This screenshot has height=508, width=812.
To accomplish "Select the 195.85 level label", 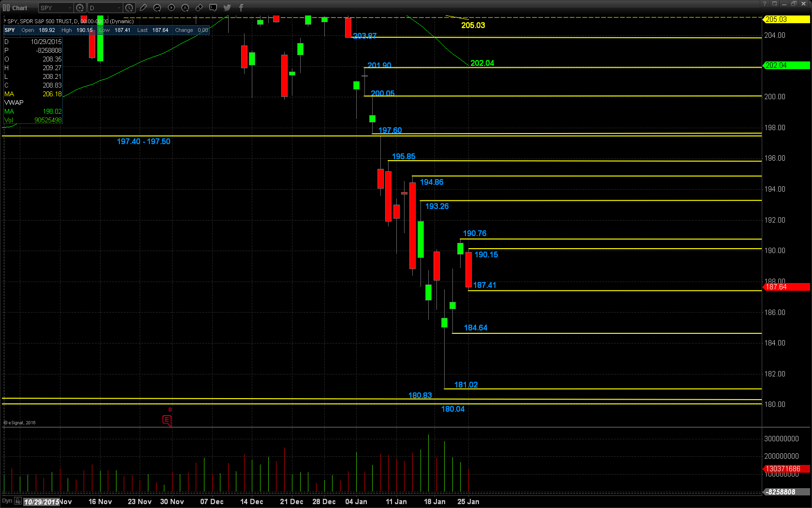I will (404, 156).
